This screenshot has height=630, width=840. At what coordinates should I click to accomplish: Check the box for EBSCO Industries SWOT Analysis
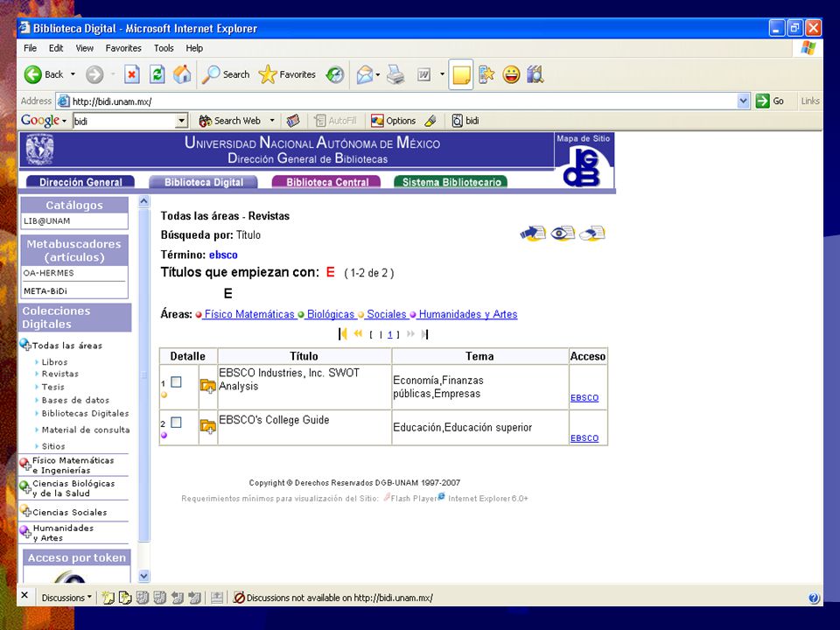pyautogui.click(x=176, y=382)
